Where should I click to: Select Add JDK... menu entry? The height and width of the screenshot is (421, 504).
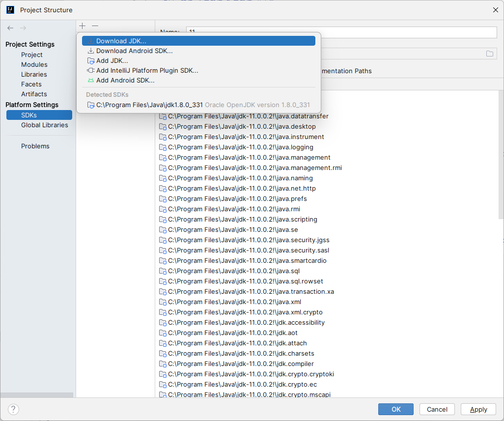[198, 60]
